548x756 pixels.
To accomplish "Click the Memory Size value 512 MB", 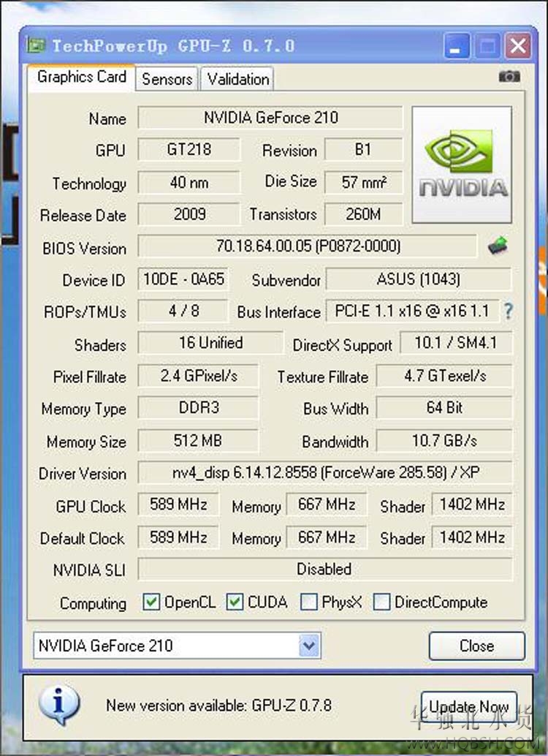I will pos(198,441).
